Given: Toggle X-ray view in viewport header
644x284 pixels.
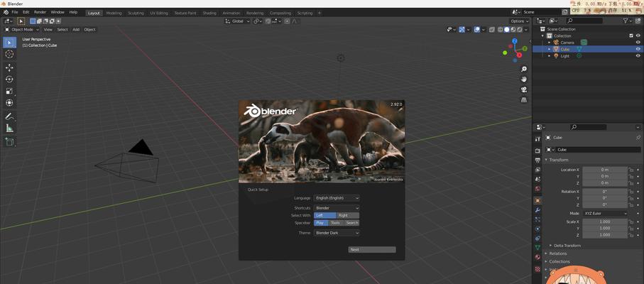Looking at the screenshot, I should point(491,30).
